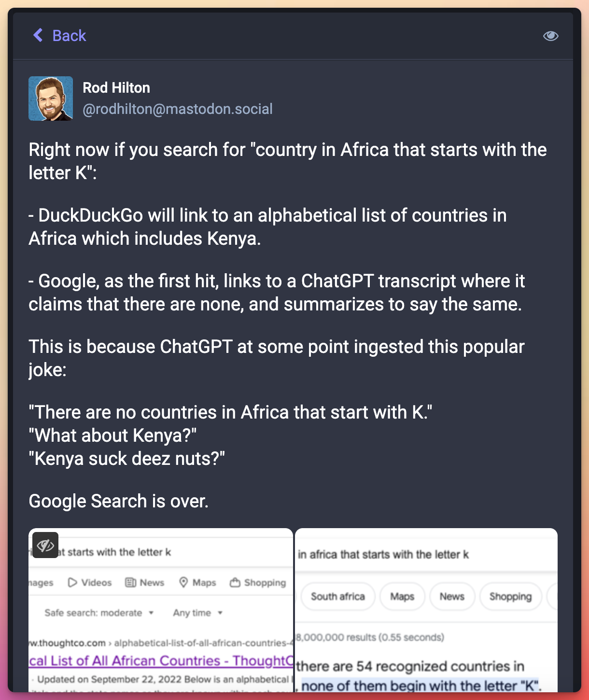
Task: Click the highlighted "none of them begin" snippet
Action: coord(421,686)
